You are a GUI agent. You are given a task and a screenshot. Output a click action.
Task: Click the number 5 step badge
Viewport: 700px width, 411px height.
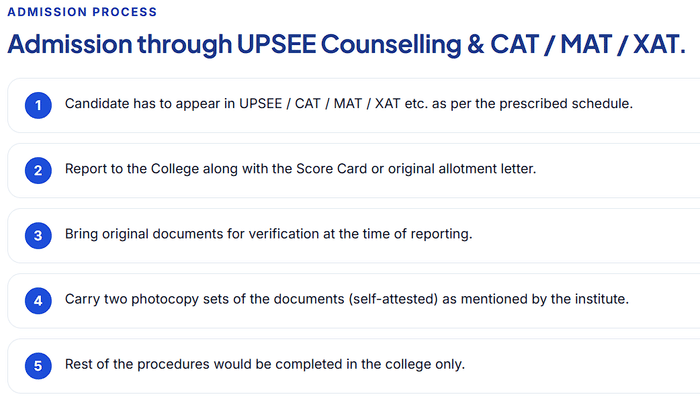point(38,366)
